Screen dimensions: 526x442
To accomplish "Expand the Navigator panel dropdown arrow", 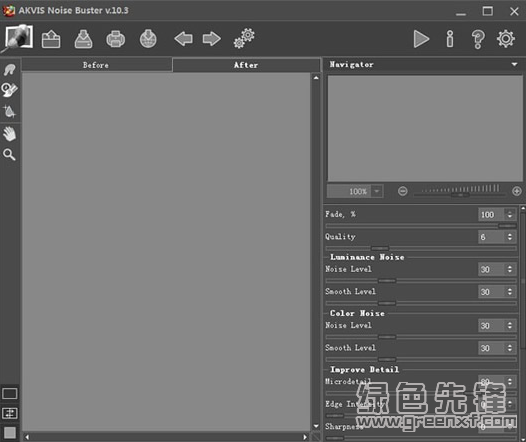I will 514,64.
